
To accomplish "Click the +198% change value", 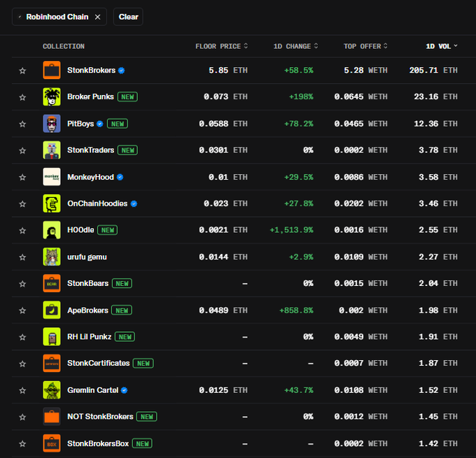I will coord(301,96).
